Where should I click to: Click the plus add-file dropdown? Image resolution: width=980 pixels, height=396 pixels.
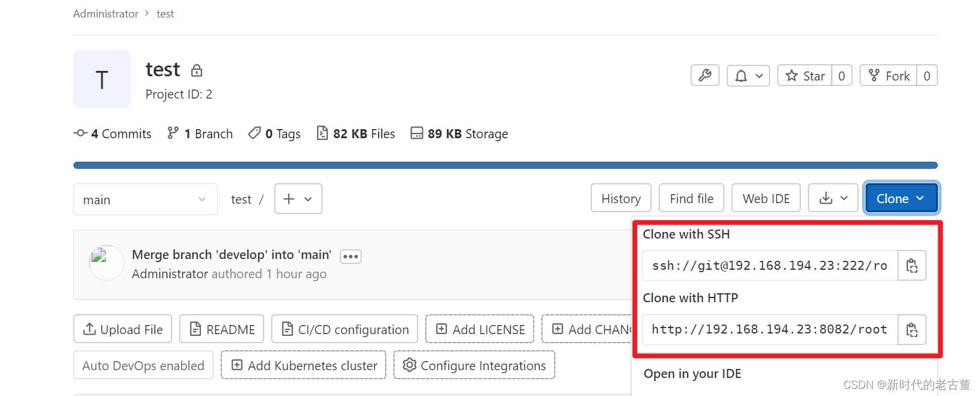[298, 199]
